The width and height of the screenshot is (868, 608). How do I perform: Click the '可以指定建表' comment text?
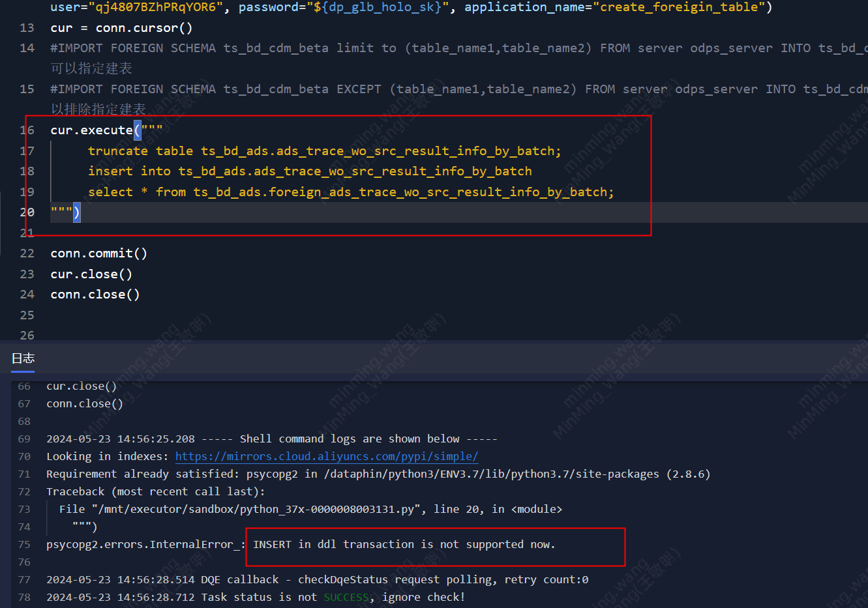[x=91, y=68]
